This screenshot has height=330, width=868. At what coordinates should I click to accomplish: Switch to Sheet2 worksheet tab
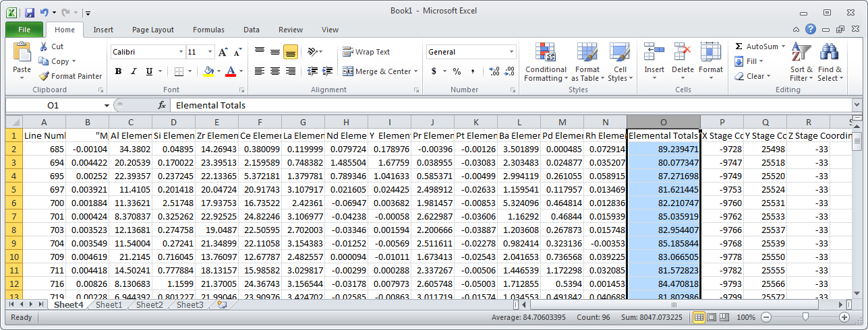point(149,305)
